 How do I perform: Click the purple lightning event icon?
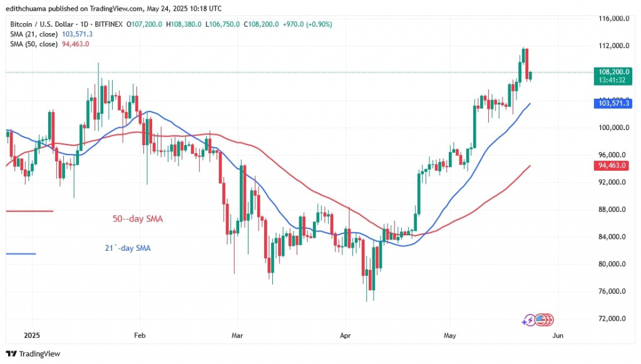(530, 320)
